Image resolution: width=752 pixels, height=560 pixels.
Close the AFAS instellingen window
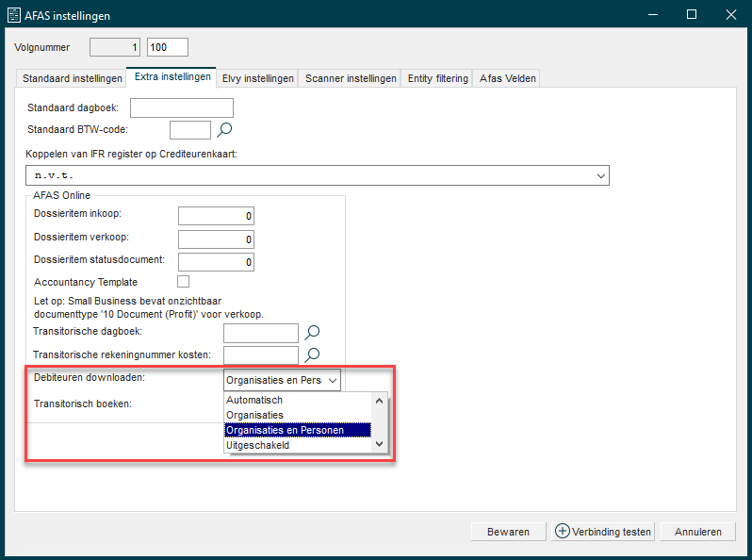click(x=731, y=14)
